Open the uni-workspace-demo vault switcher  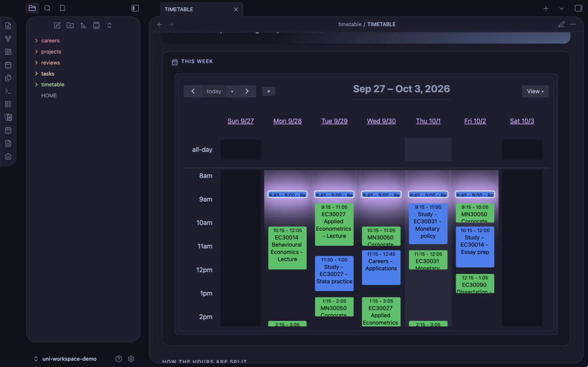coord(65,359)
